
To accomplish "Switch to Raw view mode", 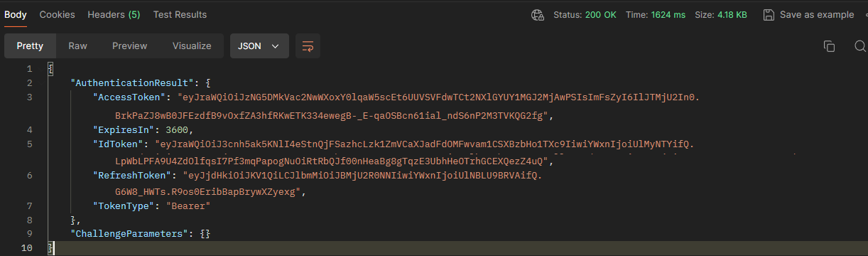I will click(x=77, y=46).
